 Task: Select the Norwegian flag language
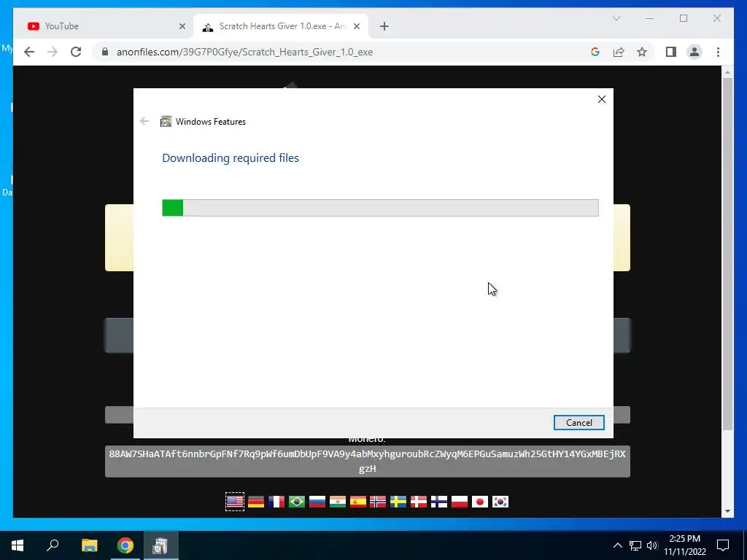click(x=378, y=502)
